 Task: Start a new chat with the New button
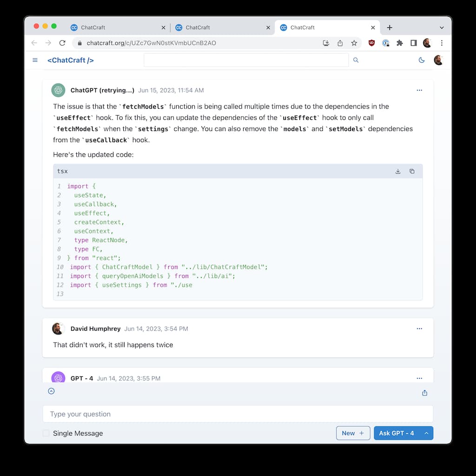point(353,433)
